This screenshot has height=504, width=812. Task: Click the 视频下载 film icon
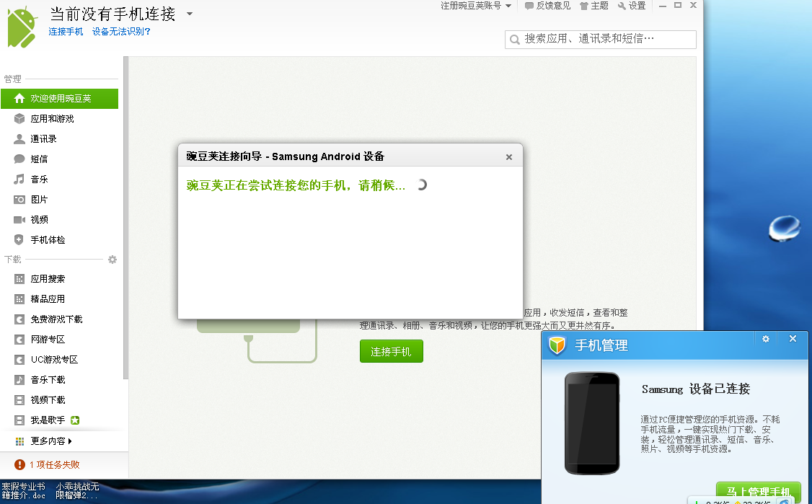[19, 400]
